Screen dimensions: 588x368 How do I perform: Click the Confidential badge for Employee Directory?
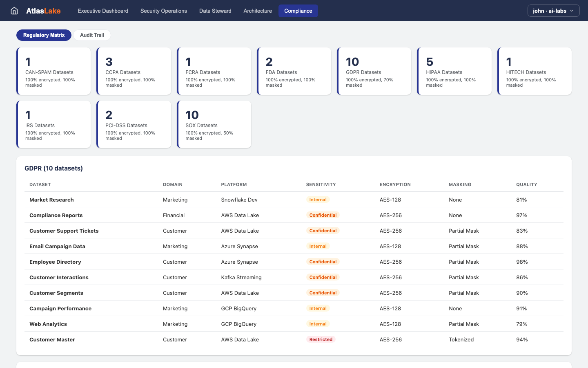(323, 261)
